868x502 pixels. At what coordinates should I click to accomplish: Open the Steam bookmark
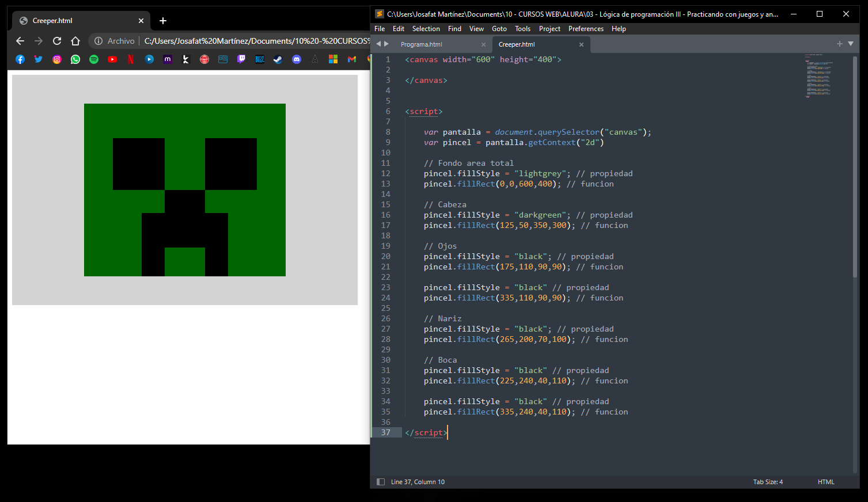[x=278, y=59]
